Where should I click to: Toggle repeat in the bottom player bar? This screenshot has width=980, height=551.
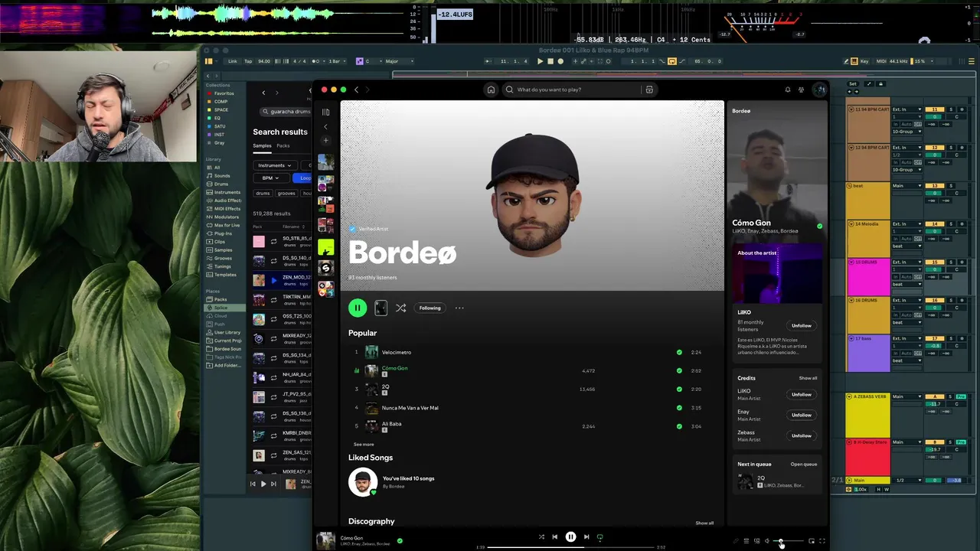[x=599, y=537]
